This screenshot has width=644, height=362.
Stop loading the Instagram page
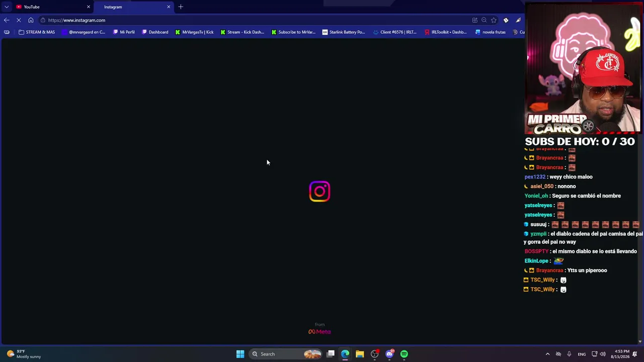pyautogui.click(x=19, y=20)
